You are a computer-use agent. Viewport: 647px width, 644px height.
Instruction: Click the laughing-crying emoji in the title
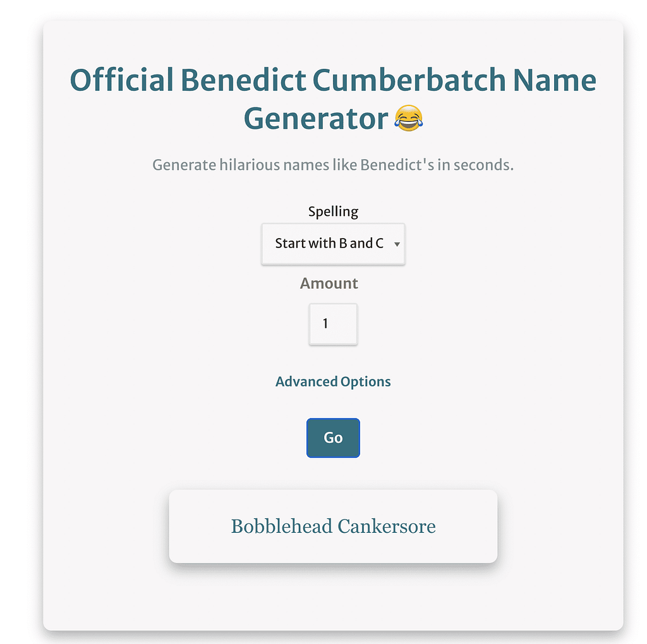[x=408, y=118]
